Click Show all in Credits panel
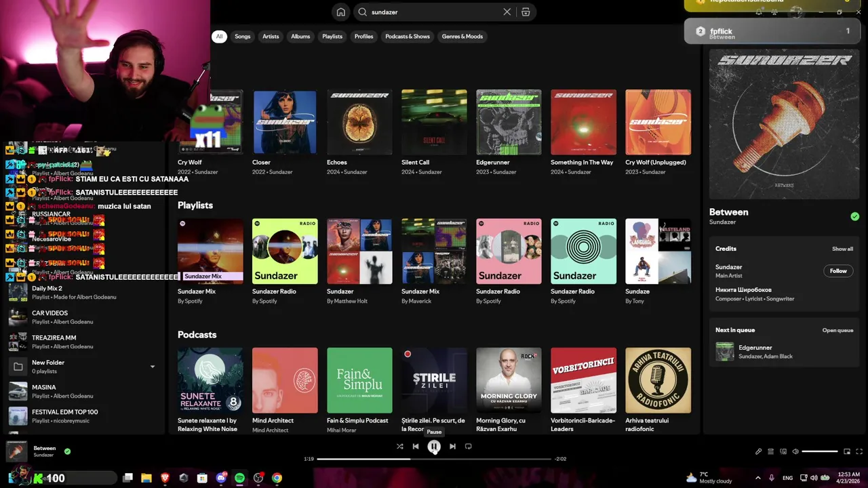The height and width of the screenshot is (488, 868). 843,249
